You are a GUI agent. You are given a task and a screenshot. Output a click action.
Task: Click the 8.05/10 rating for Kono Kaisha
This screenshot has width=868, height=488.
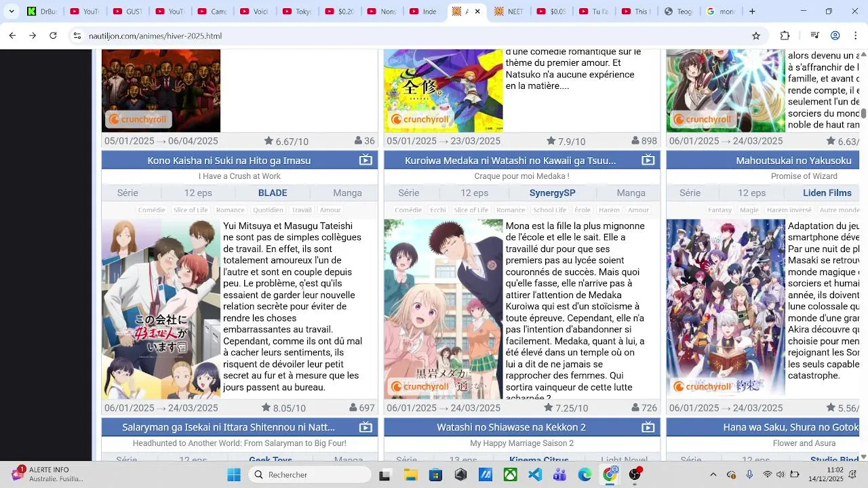point(283,408)
